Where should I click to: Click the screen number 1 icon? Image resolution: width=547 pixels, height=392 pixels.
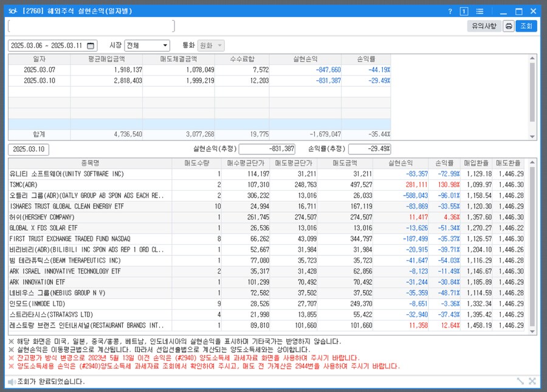pos(464,11)
